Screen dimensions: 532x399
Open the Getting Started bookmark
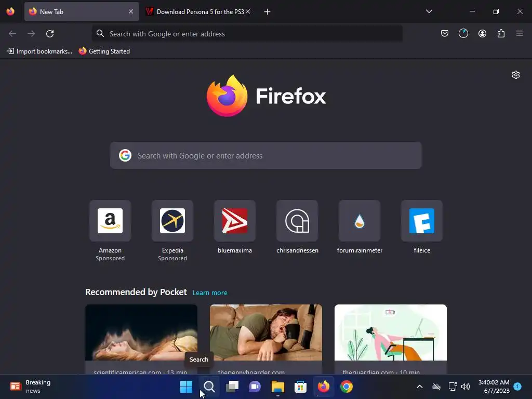104,51
